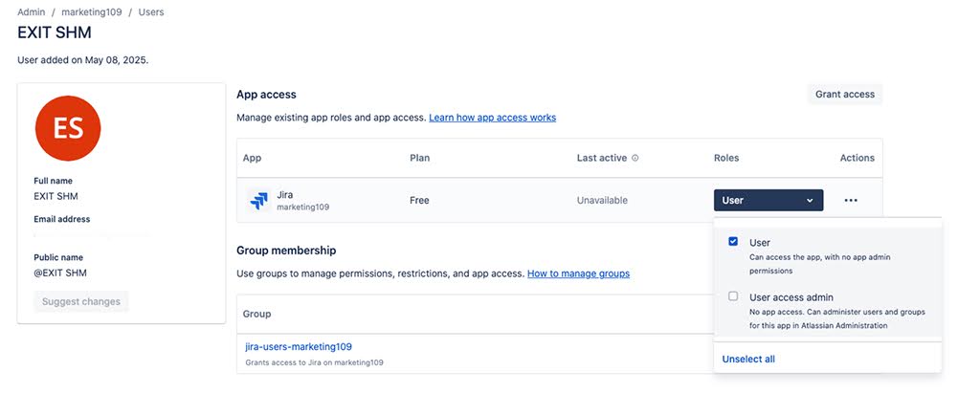Click the Plan column header
The image size is (980, 415).
(419, 158)
